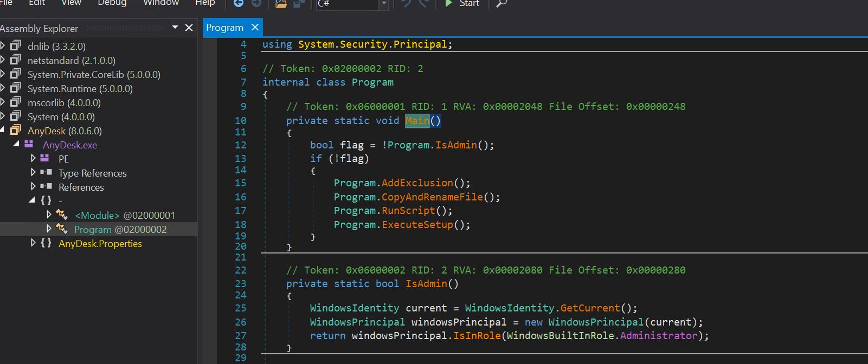Click the Search magnifier icon in toolbar
868x364 pixels.
point(501,3)
